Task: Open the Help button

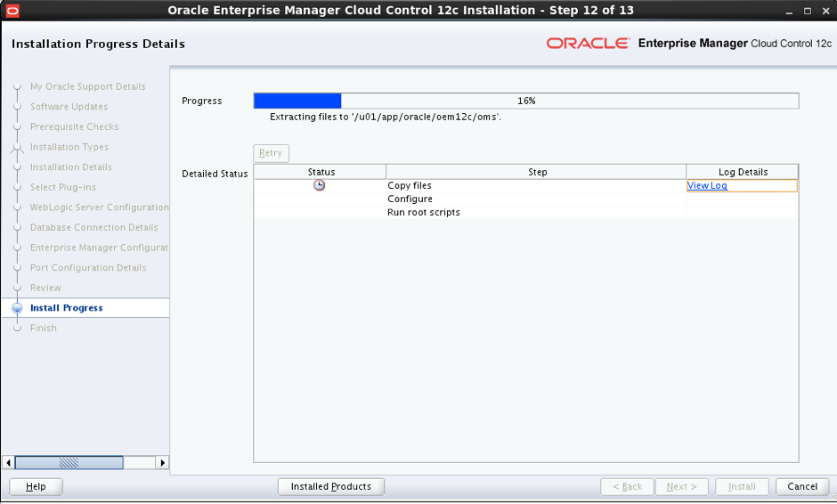Action: click(x=36, y=486)
